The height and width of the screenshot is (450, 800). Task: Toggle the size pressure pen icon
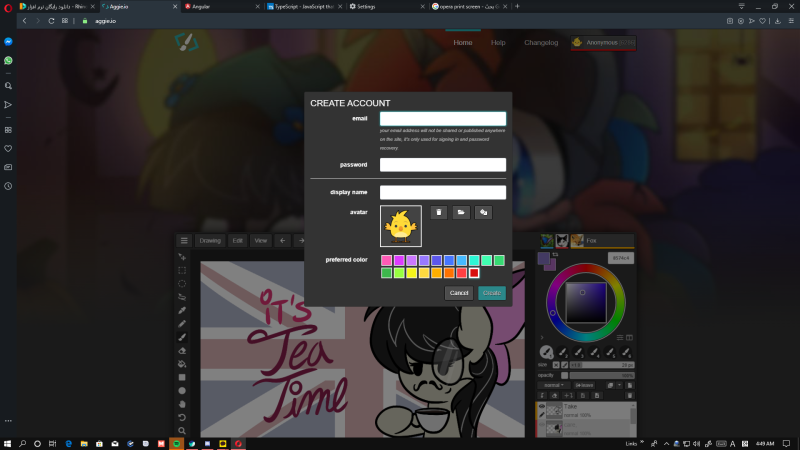click(x=564, y=365)
